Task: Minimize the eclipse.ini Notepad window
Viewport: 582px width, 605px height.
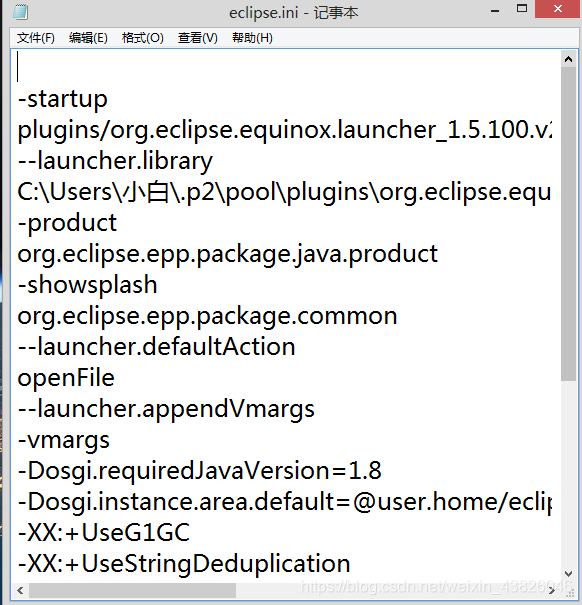Action: [x=495, y=10]
